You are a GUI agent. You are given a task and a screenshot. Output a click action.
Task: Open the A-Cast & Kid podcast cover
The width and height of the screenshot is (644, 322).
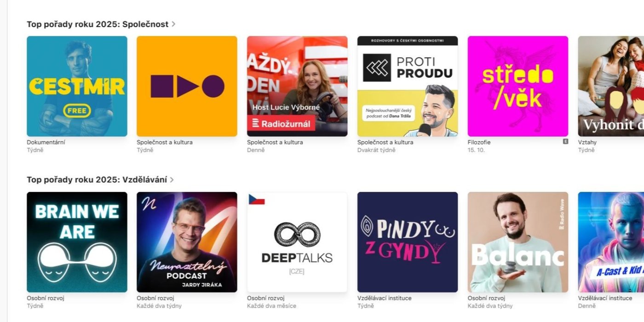611,242
